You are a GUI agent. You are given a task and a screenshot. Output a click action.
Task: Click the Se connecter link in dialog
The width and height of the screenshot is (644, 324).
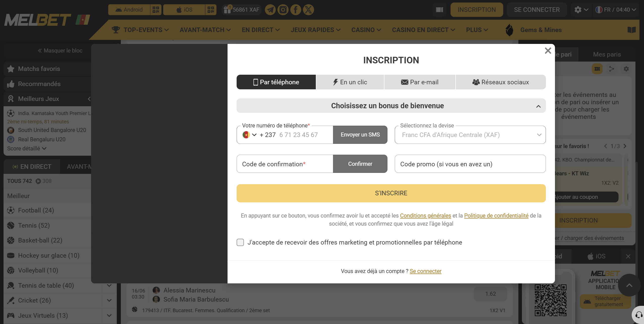(426, 271)
